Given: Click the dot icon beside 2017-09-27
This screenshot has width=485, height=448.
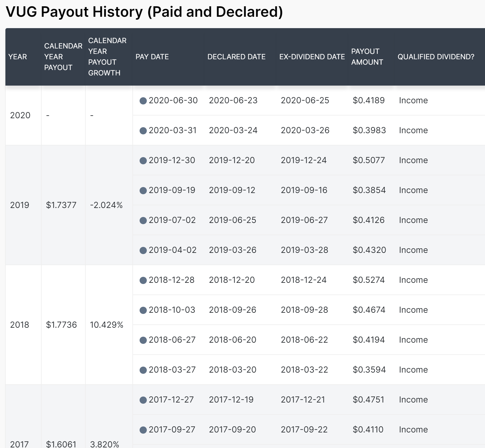Looking at the screenshot, I should [x=143, y=430].
